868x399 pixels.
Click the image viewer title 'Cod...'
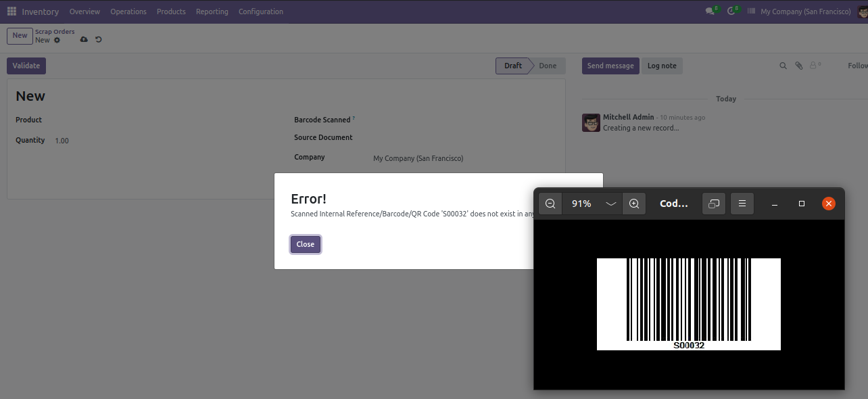coord(674,204)
